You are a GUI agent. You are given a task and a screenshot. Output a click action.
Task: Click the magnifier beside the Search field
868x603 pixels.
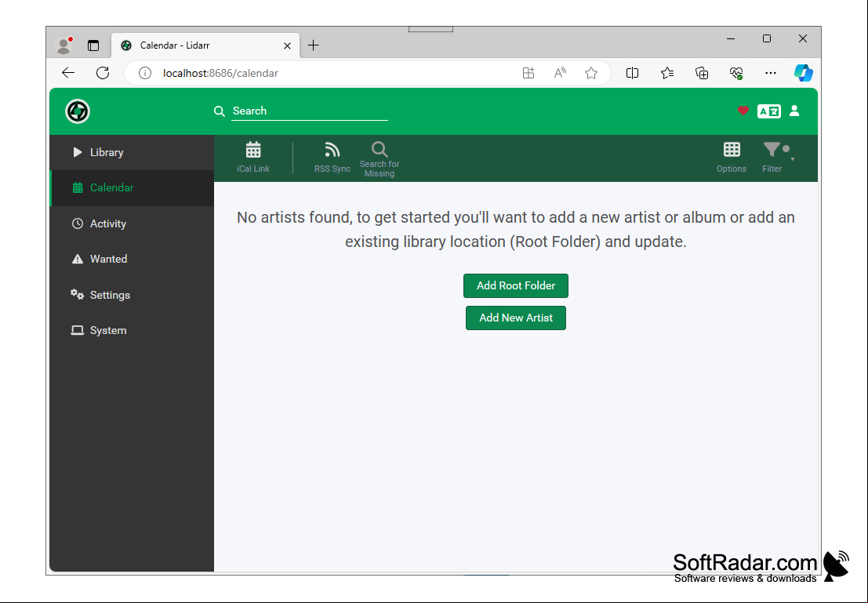tap(220, 111)
